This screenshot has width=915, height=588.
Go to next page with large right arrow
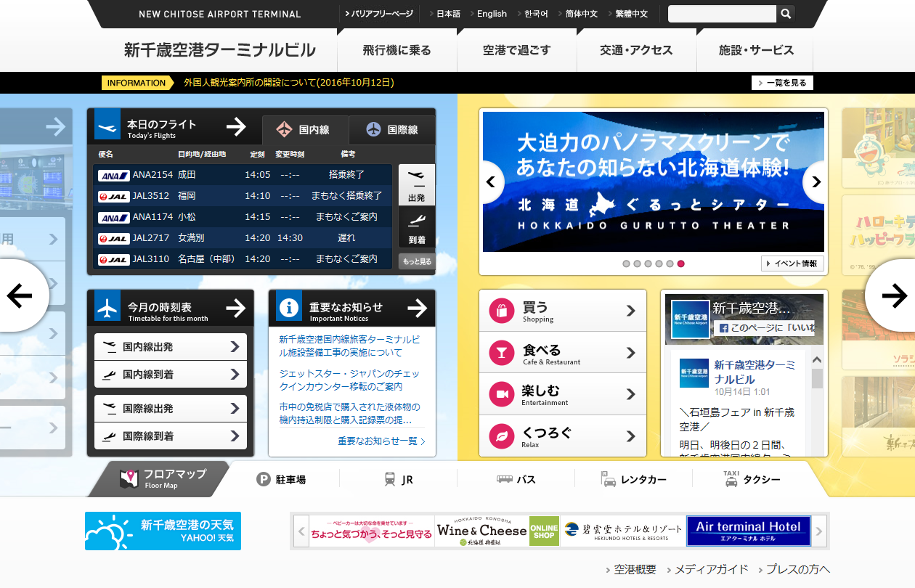pos(894,295)
